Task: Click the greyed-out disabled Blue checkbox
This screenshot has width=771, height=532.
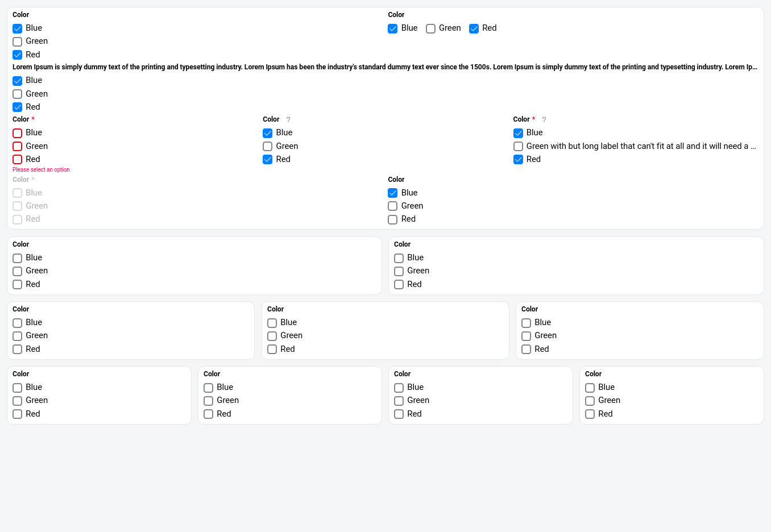Action: pyautogui.click(x=18, y=193)
